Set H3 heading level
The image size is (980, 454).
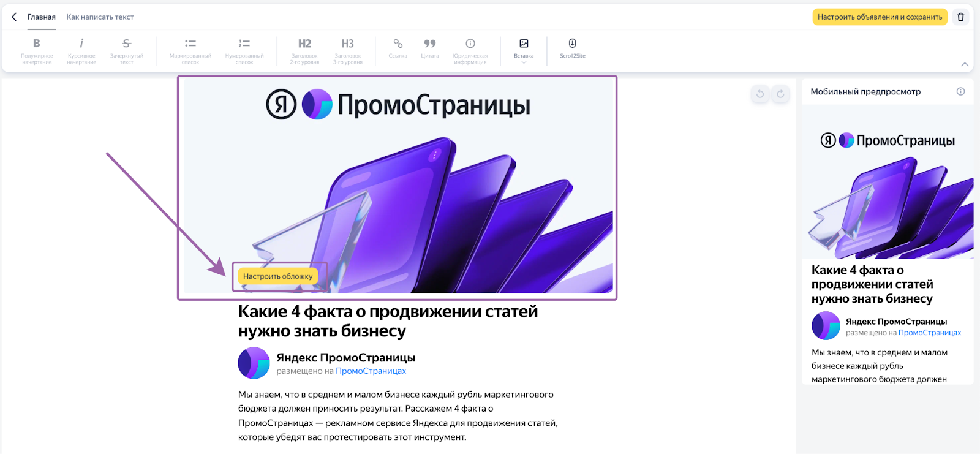(347, 50)
